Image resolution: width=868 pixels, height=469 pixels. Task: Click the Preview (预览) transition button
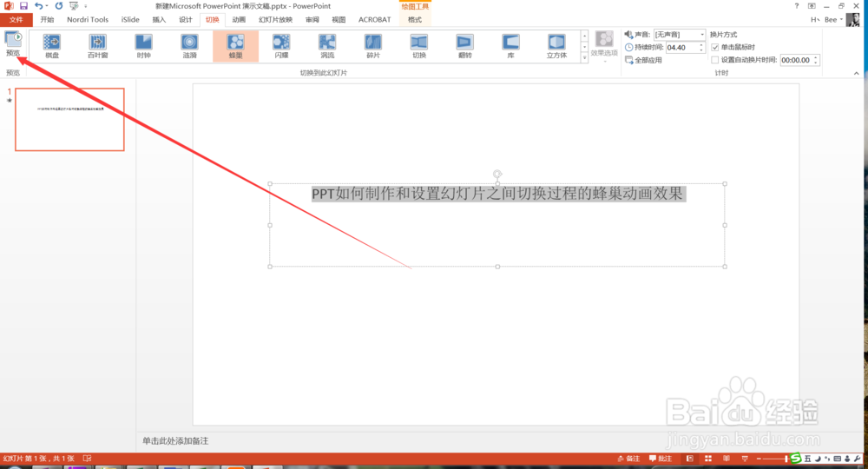(13, 44)
